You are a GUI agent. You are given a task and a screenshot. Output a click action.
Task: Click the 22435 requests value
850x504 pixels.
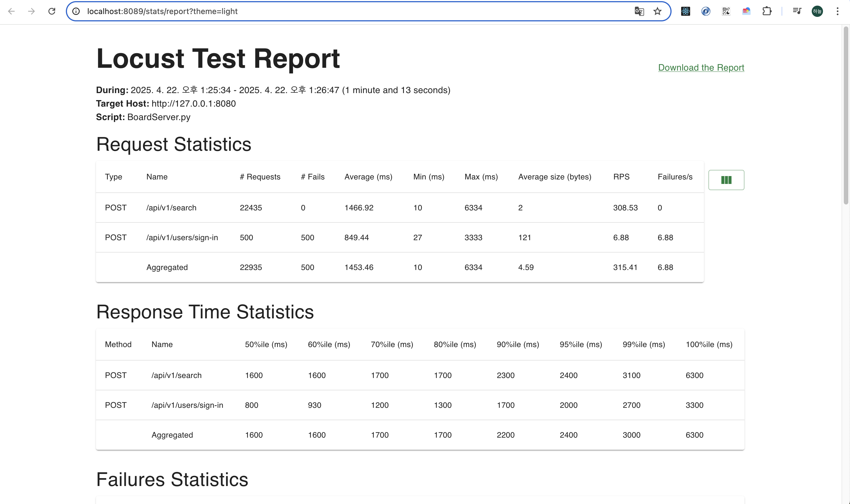tap(251, 208)
